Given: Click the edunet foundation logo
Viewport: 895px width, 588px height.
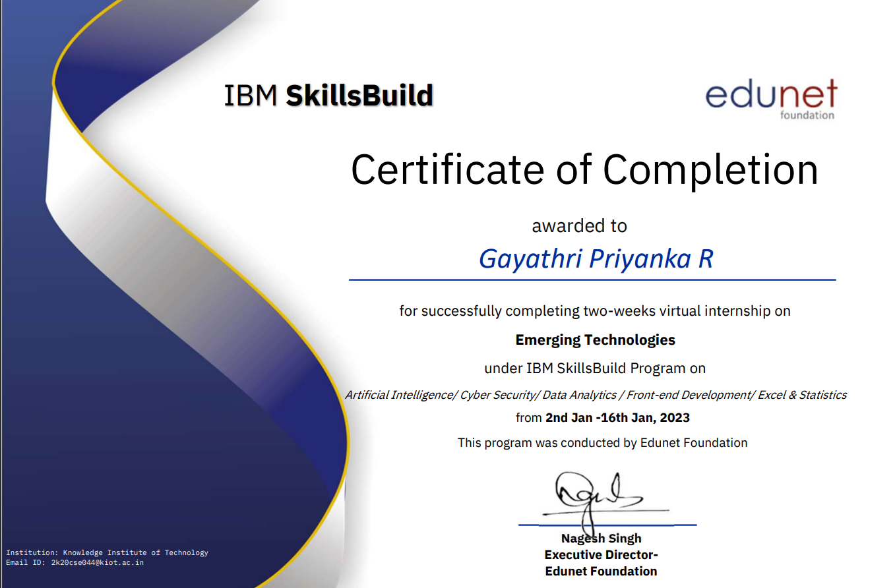Looking at the screenshot, I should coord(771,100).
